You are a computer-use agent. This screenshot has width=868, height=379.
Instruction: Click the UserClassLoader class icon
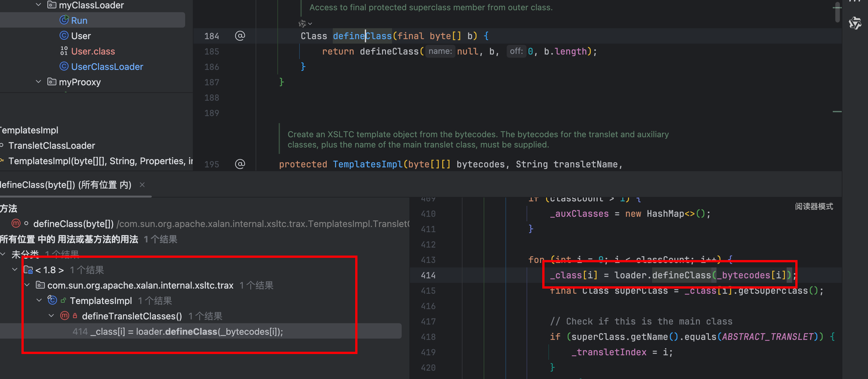pos(64,66)
